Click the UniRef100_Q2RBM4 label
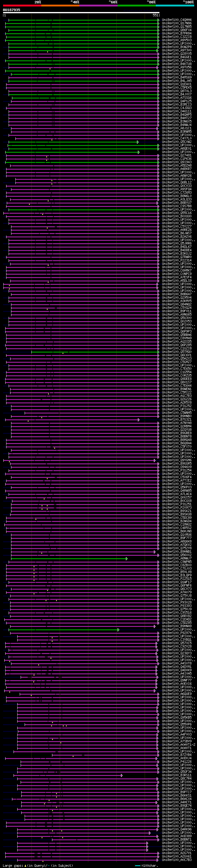 177,426
